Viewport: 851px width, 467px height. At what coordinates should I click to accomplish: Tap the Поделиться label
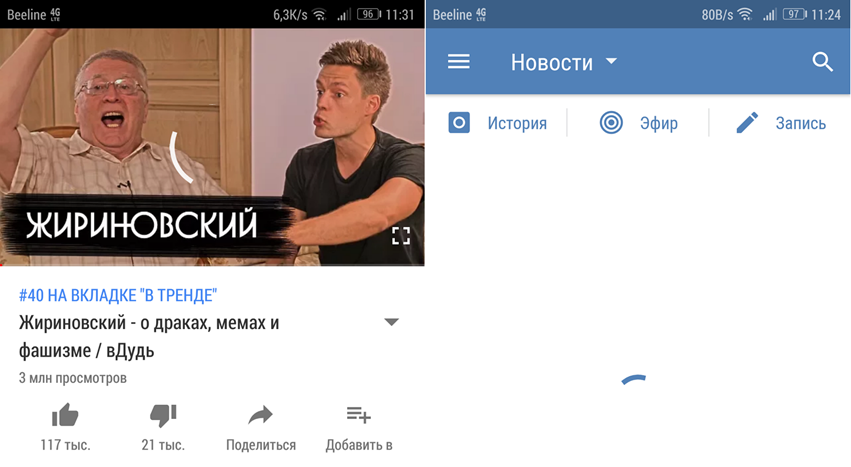point(261,445)
